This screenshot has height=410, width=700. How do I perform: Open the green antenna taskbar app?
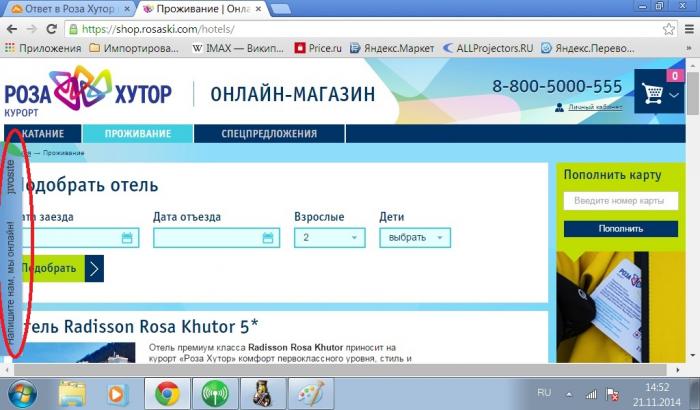215,394
